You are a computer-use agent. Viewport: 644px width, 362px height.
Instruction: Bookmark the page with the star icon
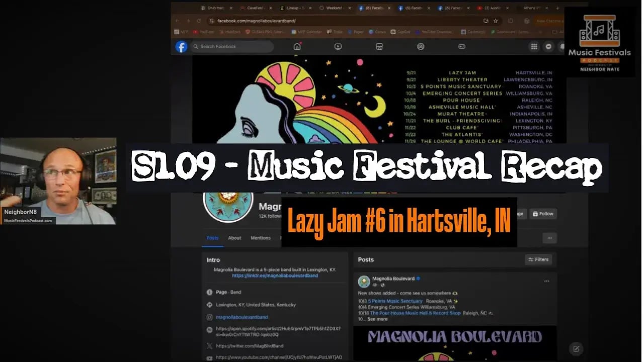[x=496, y=21]
